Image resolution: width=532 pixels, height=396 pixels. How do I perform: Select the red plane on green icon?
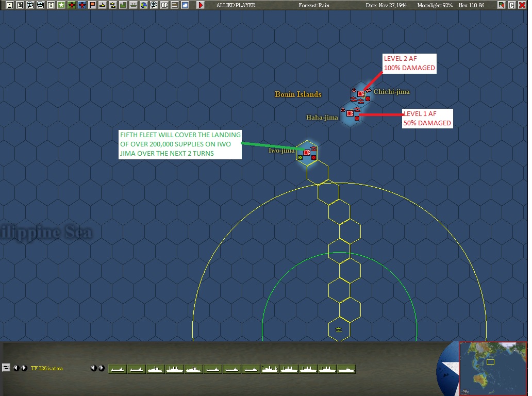pos(72,5)
